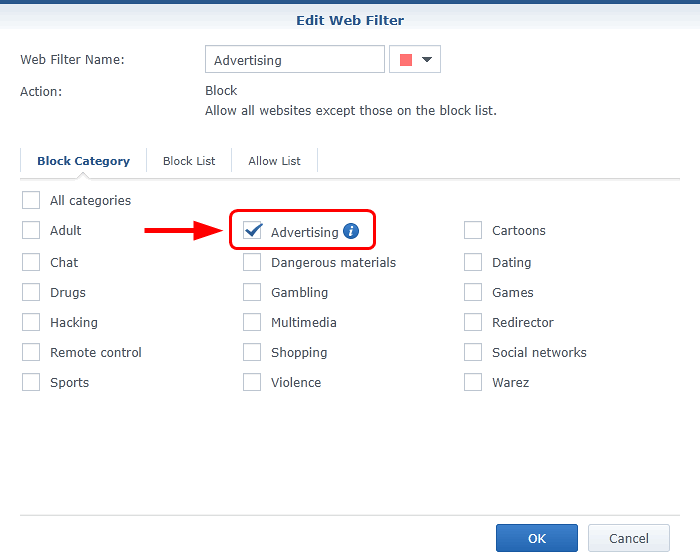Toggle the Hacking category checkbox
700x560 pixels.
(x=31, y=323)
